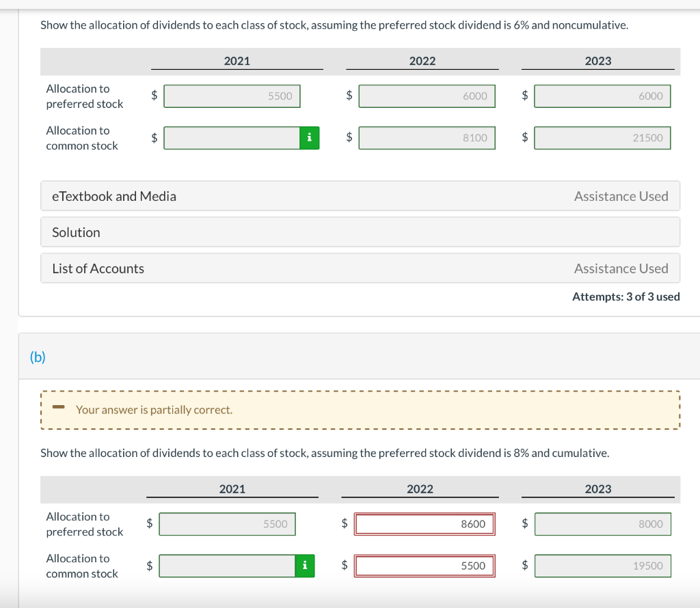The width and height of the screenshot is (700, 608).
Task: Click the (b) part label
Action: point(38,357)
